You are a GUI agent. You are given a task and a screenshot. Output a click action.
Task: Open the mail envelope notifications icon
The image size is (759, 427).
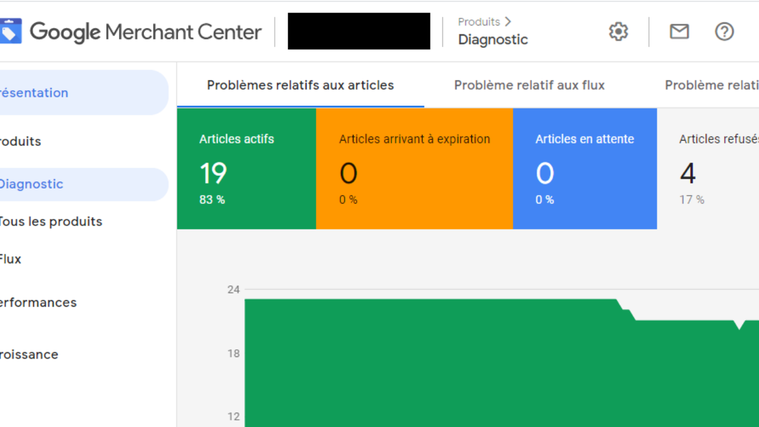[x=679, y=31]
